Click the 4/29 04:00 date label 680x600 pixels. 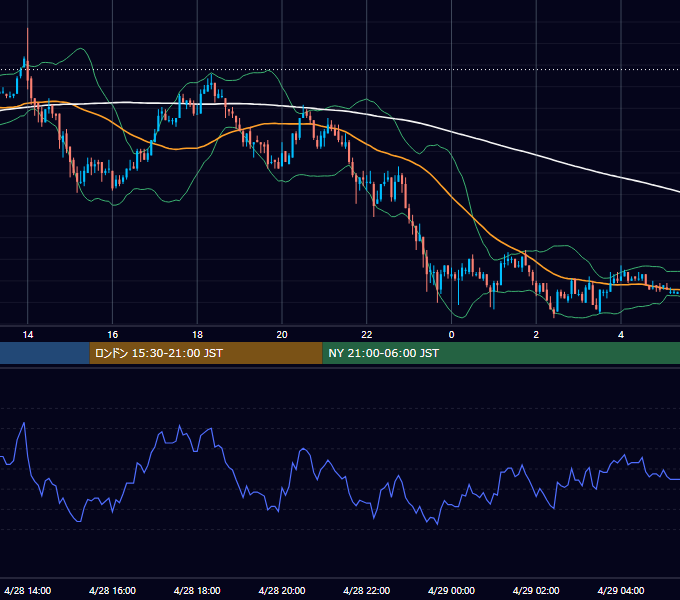coord(621,590)
